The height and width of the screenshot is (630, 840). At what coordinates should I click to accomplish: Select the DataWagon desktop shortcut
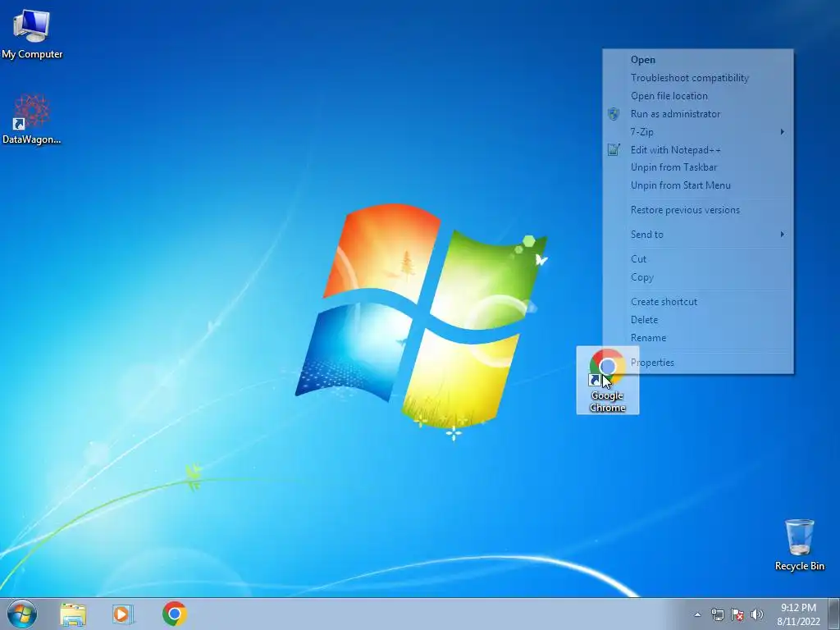click(32, 119)
